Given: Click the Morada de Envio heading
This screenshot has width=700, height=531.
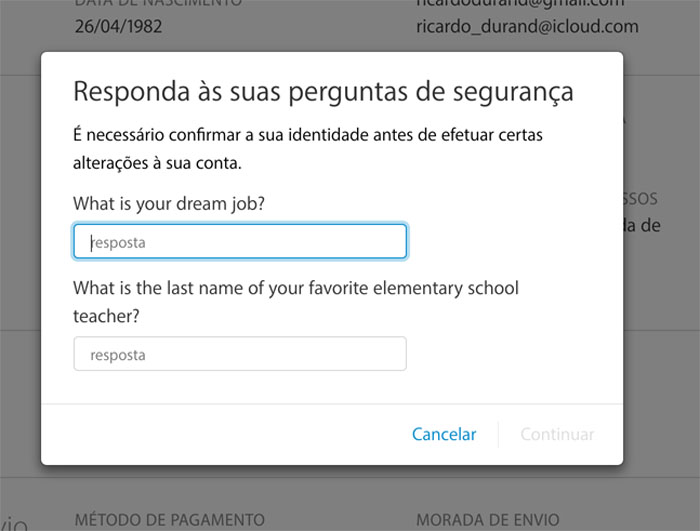Looking at the screenshot, I should (487, 520).
